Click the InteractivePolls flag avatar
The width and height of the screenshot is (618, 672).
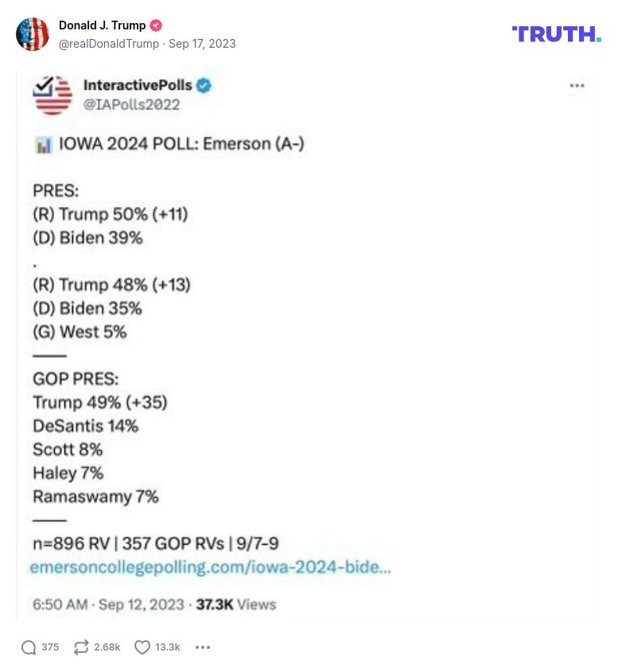tap(52, 95)
